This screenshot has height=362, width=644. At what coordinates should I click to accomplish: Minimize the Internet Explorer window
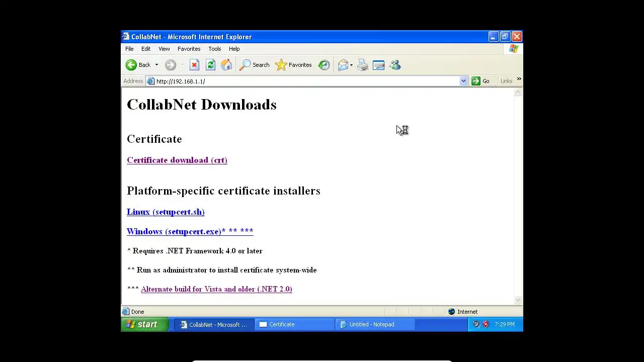tap(493, 36)
